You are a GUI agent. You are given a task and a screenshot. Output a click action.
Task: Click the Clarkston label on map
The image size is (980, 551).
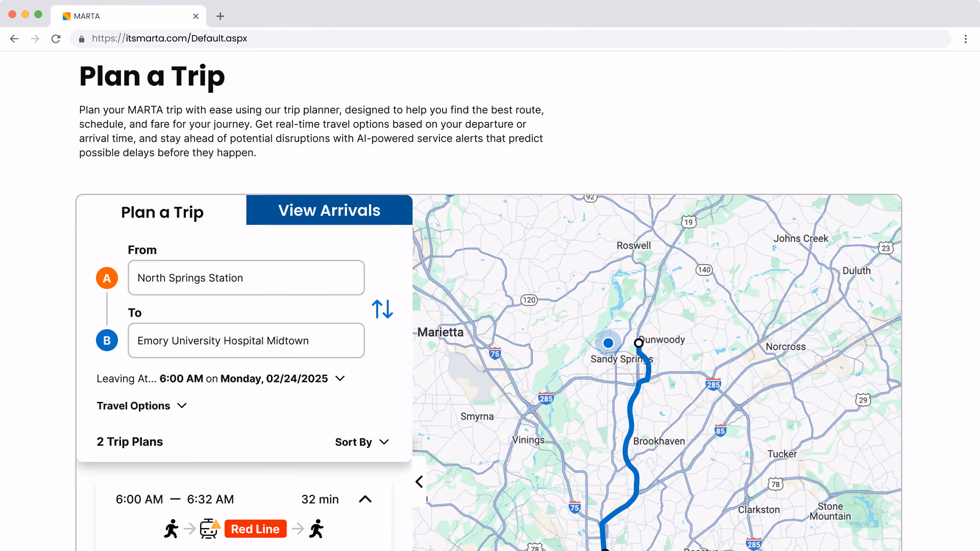click(758, 510)
